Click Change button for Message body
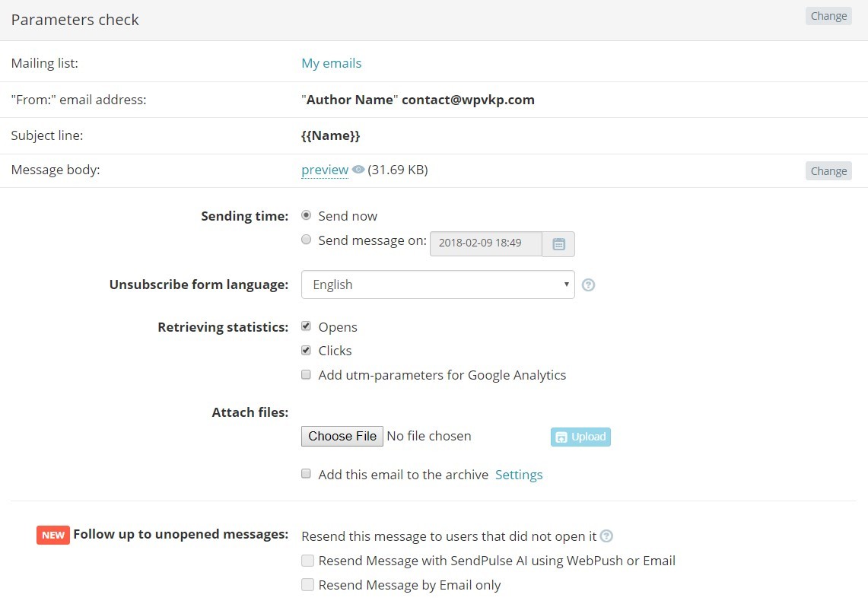Image resolution: width=868 pixels, height=604 pixels. click(x=828, y=171)
